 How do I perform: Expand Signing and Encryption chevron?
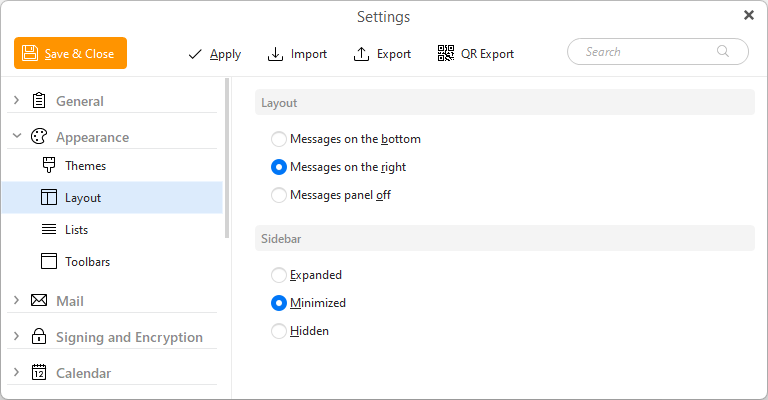point(17,336)
